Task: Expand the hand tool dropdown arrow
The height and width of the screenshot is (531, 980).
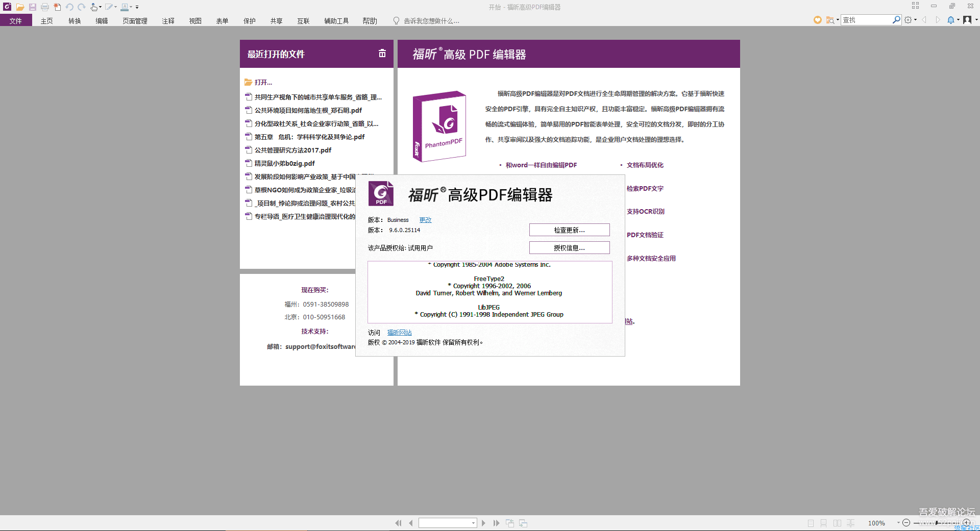Action: tap(100, 7)
